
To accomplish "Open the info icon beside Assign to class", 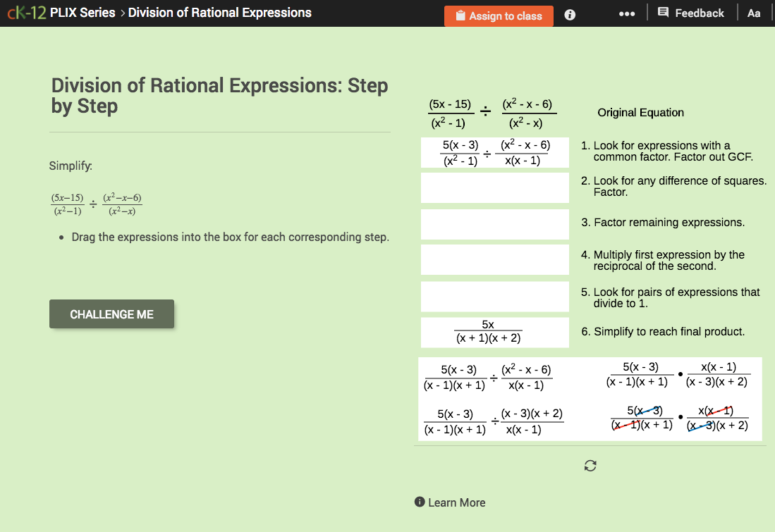I will (x=569, y=16).
